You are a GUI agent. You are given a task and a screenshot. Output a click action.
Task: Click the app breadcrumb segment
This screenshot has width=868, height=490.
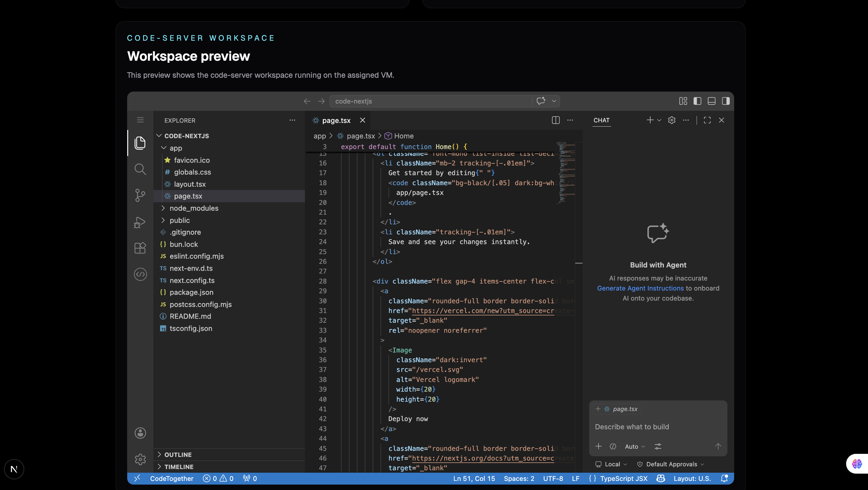click(320, 136)
